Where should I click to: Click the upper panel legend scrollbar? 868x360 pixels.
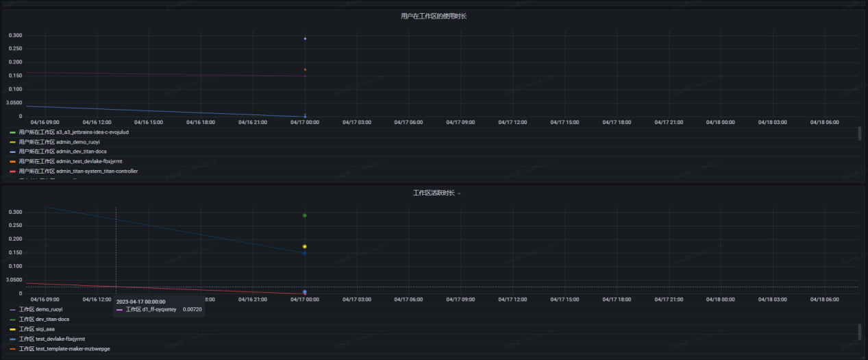click(860, 134)
